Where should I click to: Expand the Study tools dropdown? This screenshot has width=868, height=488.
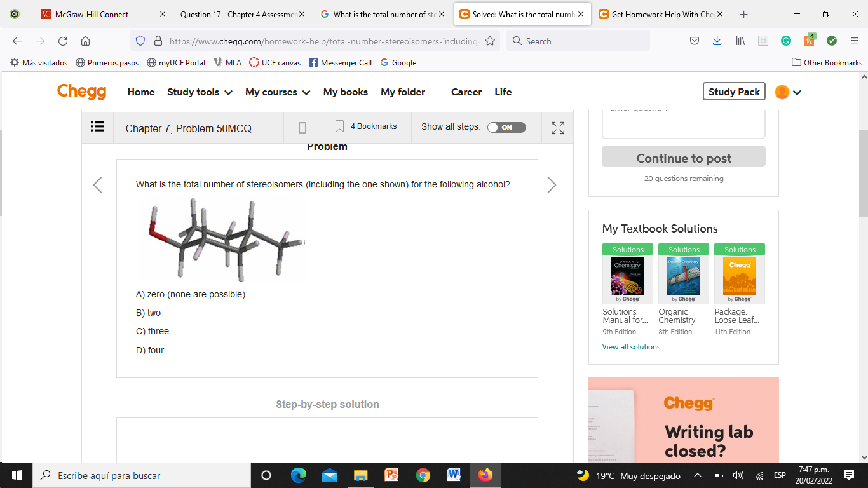200,92
